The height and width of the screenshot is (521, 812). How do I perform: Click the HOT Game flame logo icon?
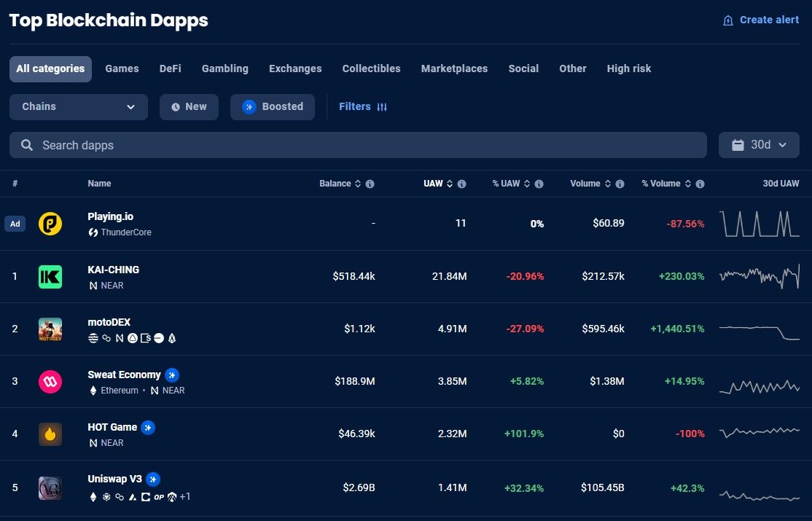coord(50,434)
